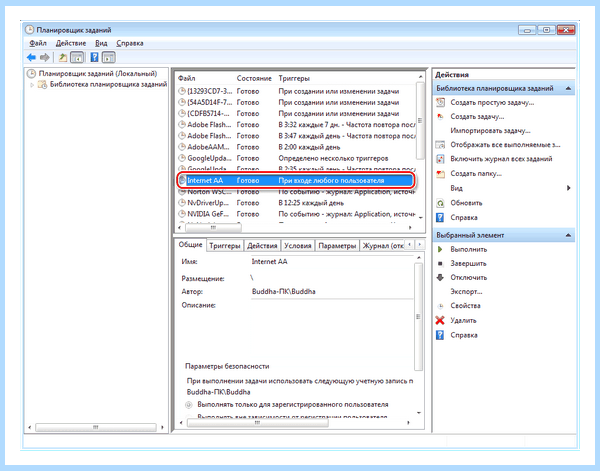Click the 'Выполнить' green play icon

[440, 249]
